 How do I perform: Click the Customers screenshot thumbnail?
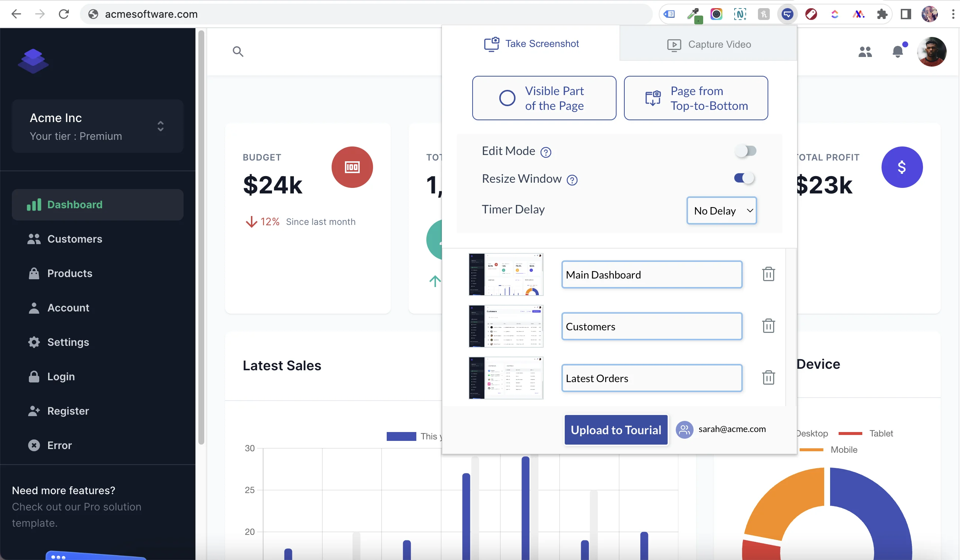point(506,326)
